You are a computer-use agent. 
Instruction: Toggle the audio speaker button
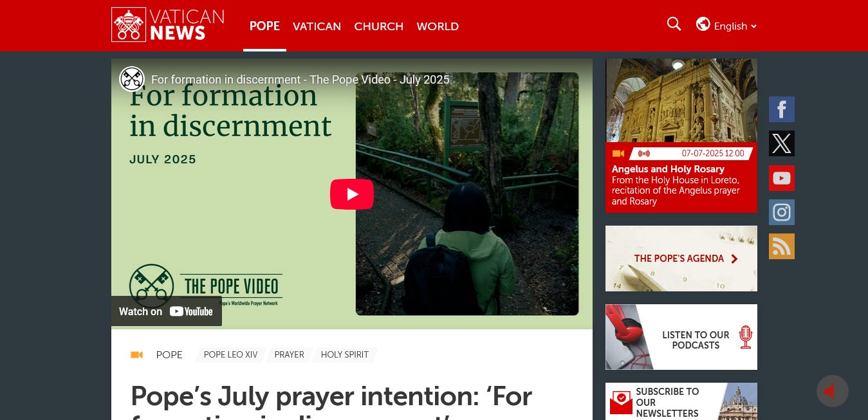pos(833,391)
